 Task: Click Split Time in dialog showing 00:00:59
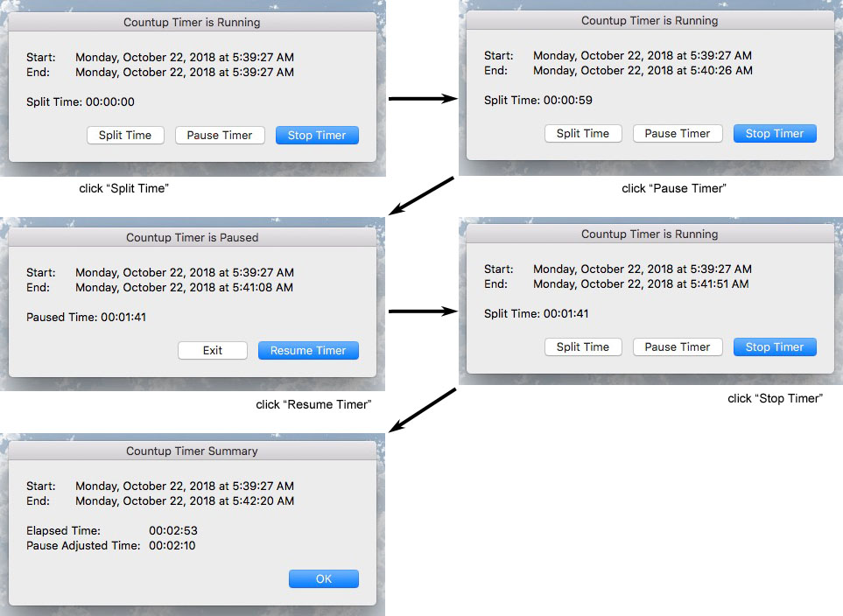[583, 134]
